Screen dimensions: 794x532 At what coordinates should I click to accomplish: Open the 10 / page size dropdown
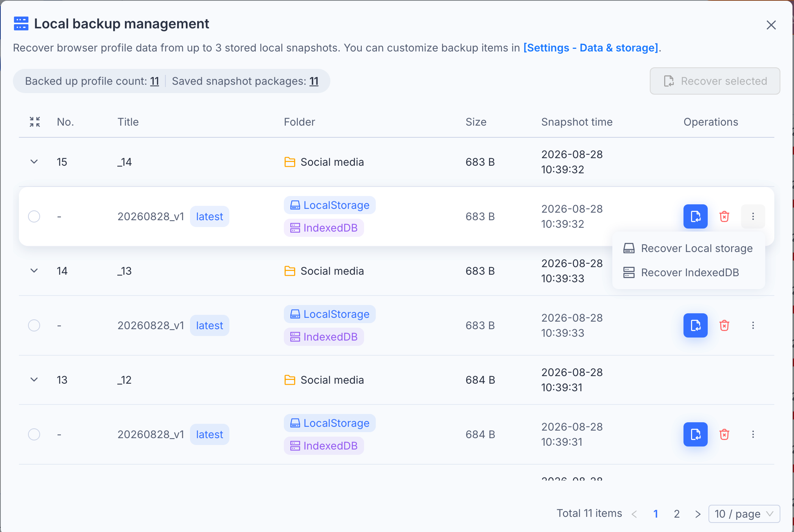[x=744, y=514]
